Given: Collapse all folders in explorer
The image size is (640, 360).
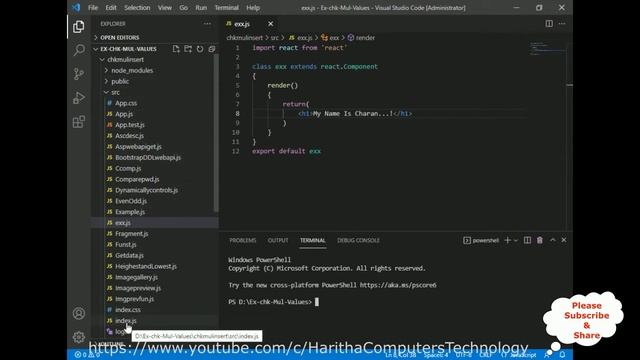Looking at the screenshot, I should 211,49.
